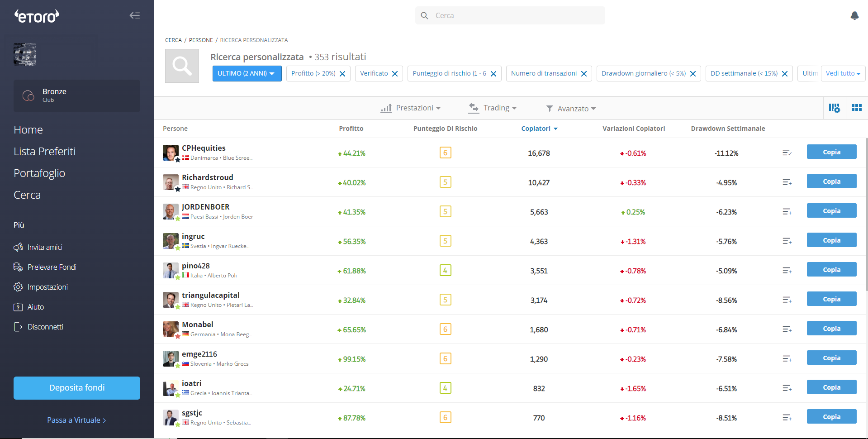Add pino428 to watchlist icon
Image resolution: width=868 pixels, height=439 pixels.
pyautogui.click(x=787, y=271)
